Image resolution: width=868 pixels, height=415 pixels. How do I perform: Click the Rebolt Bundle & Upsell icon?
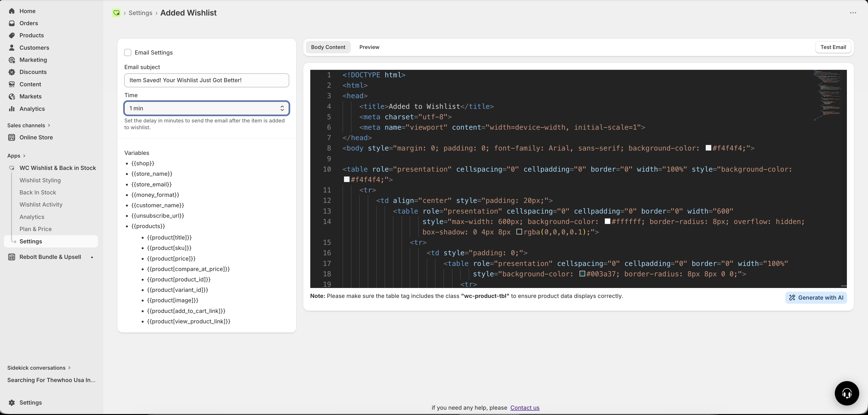(x=12, y=257)
